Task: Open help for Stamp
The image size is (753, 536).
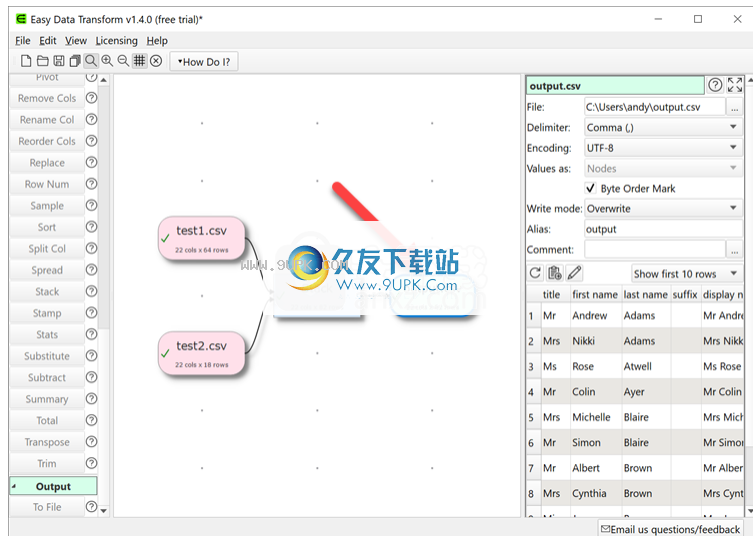Action: (91, 313)
